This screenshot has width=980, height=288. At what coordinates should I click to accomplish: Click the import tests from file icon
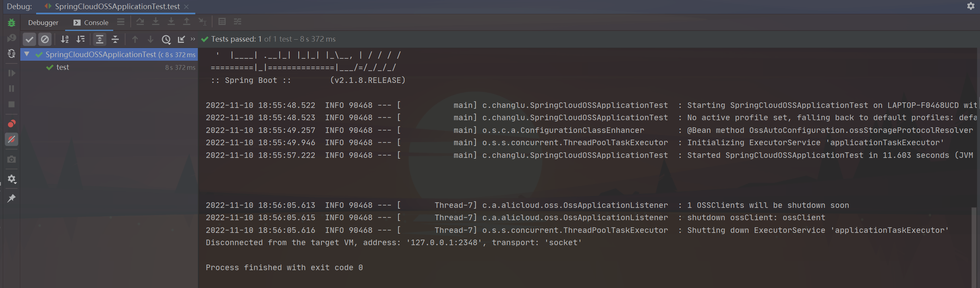click(x=182, y=39)
